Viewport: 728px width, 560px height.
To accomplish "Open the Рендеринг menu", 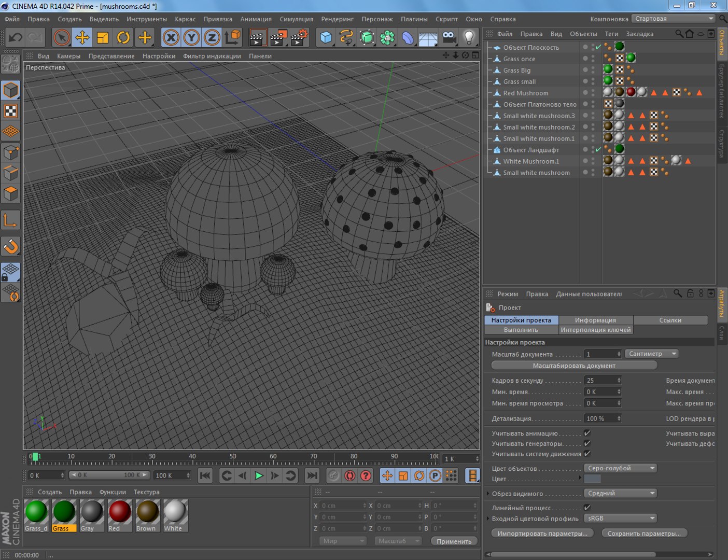I will [x=337, y=19].
